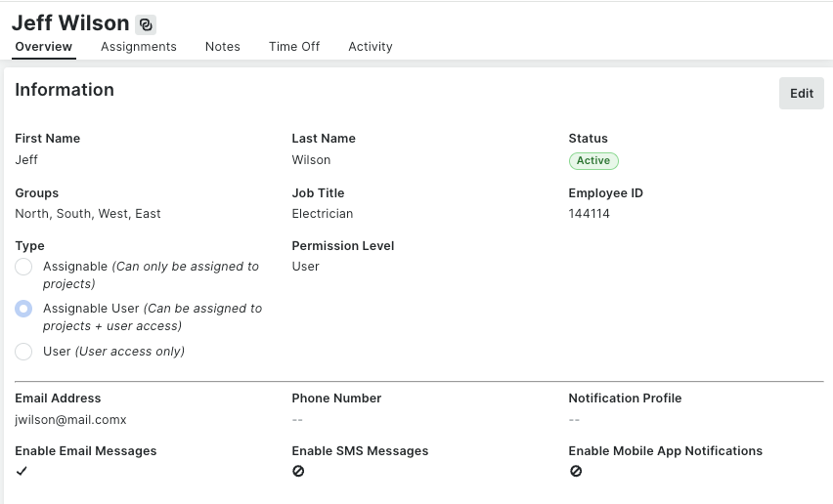
Task: Click the disabled icon under Mobile App Notifications
Action: pos(576,471)
